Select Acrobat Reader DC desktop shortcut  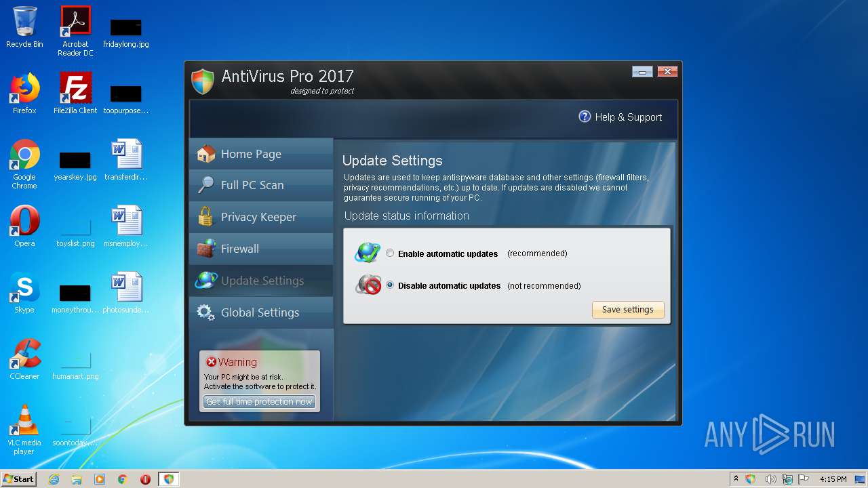tap(75, 31)
